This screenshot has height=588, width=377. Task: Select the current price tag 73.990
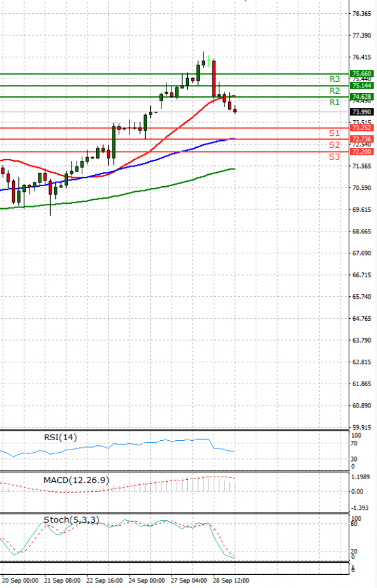(362, 112)
